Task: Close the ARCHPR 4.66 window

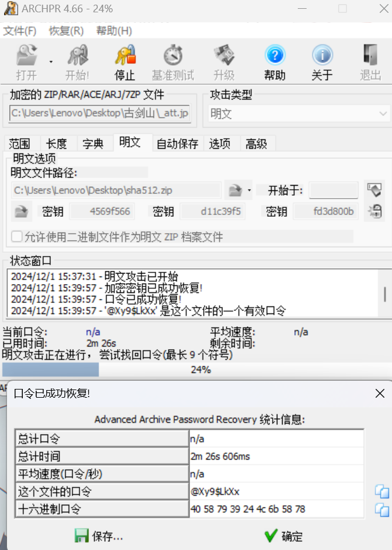Action: coord(384,8)
